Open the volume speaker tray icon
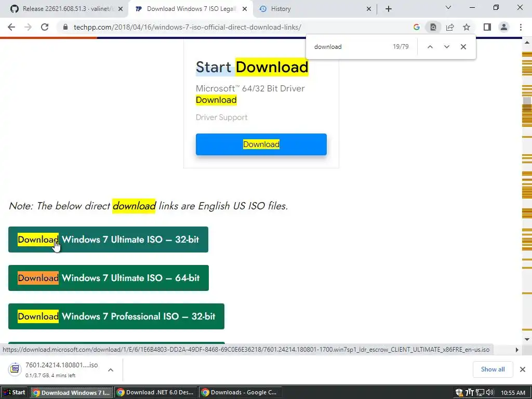The width and height of the screenshot is (532, 399). (489, 393)
